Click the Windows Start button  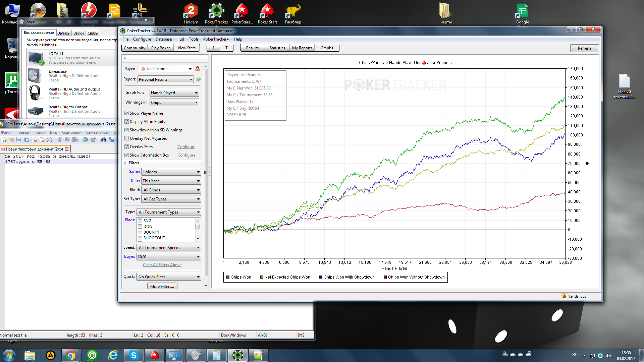pyautogui.click(x=9, y=355)
